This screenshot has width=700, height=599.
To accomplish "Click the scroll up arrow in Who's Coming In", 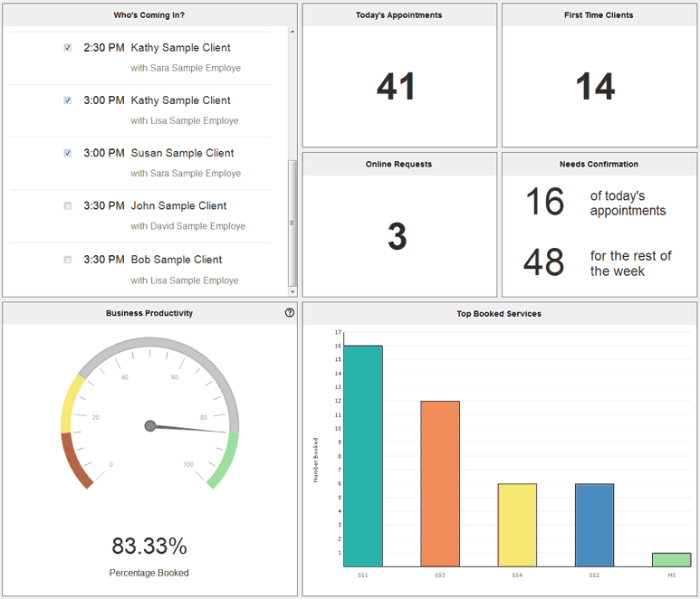I will [292, 32].
